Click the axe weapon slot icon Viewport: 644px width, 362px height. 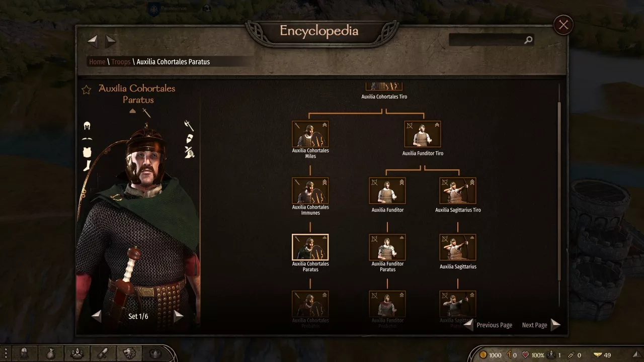point(189,125)
